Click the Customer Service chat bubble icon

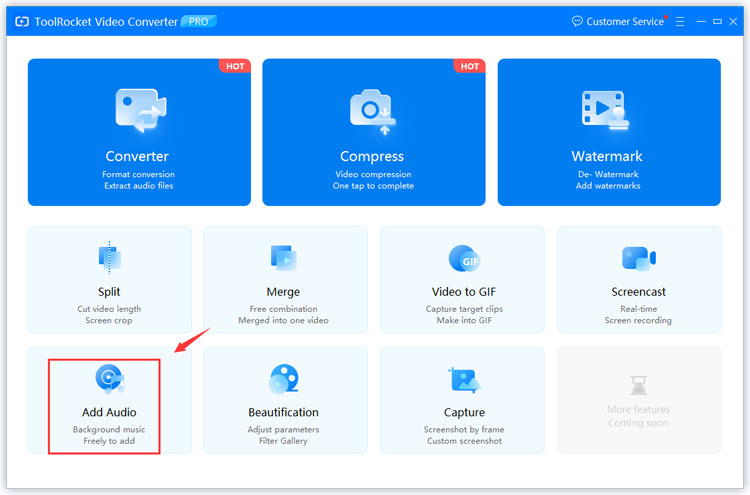pyautogui.click(x=577, y=21)
